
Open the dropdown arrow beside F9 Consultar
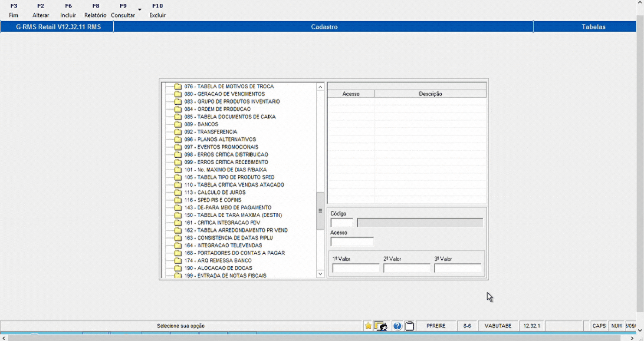point(140,10)
